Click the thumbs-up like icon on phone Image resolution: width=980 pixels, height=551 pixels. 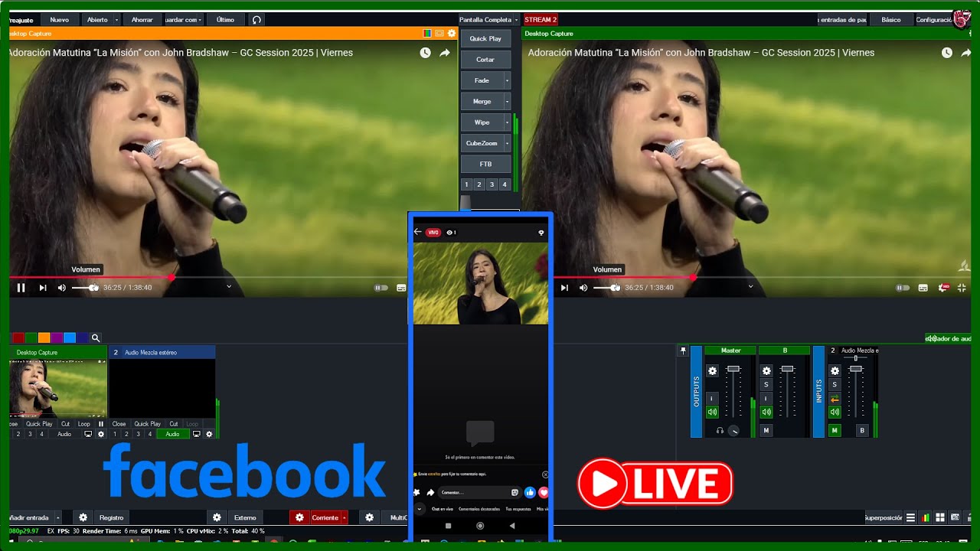(x=530, y=492)
